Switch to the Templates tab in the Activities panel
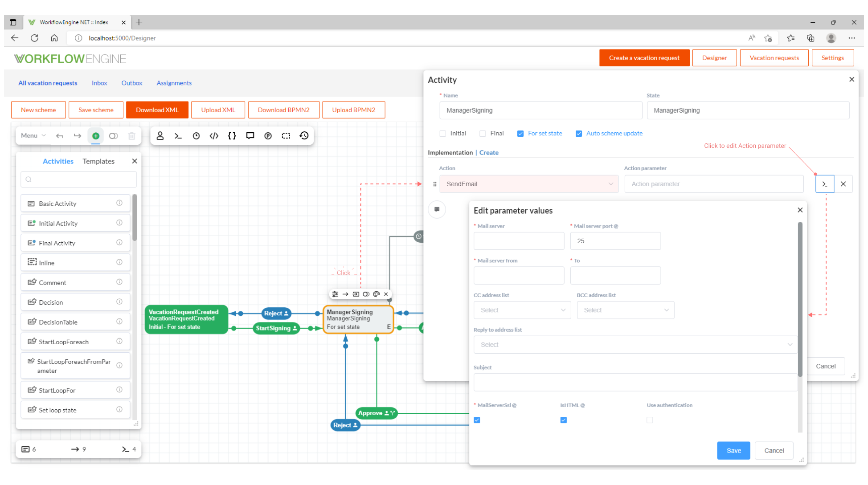 98,161
